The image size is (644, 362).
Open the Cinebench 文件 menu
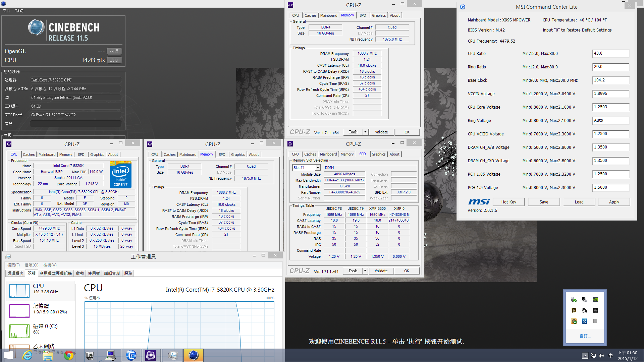(6, 11)
